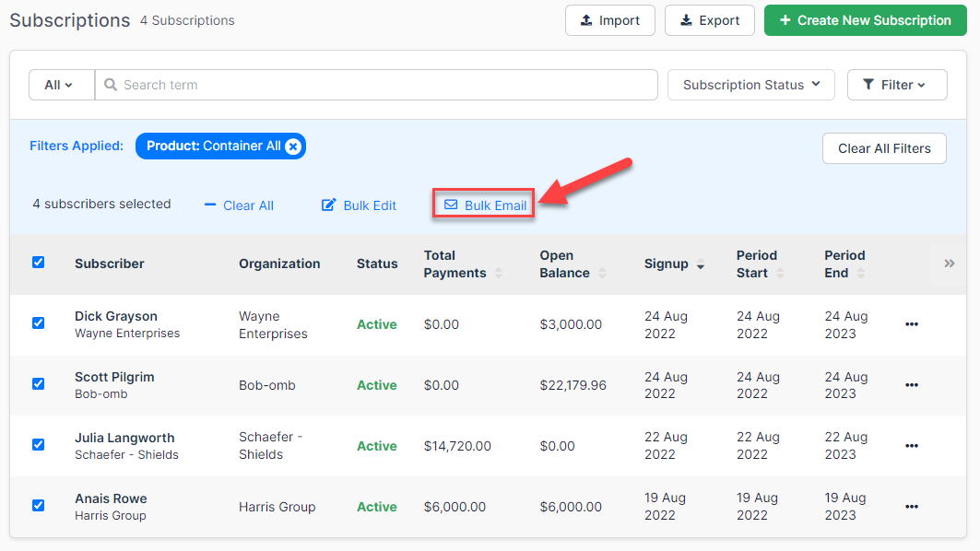980x551 pixels.
Task: Open the Subscription Status dropdown
Action: (750, 85)
